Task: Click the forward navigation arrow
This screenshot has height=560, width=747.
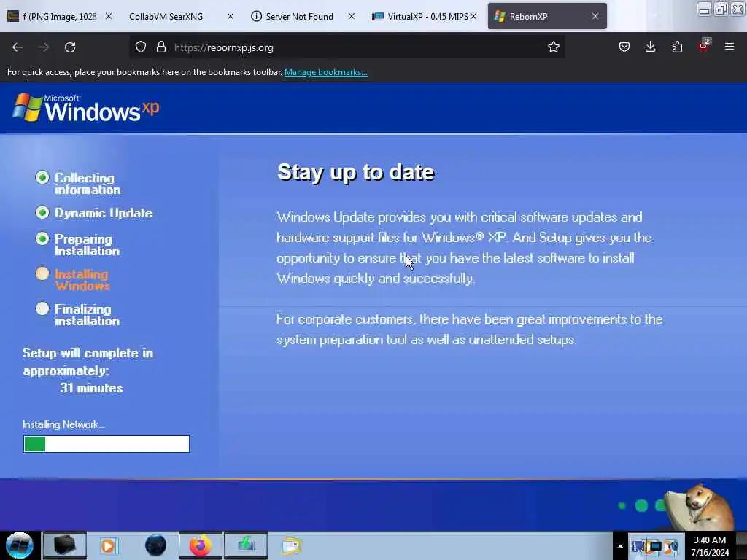Action: click(43, 47)
